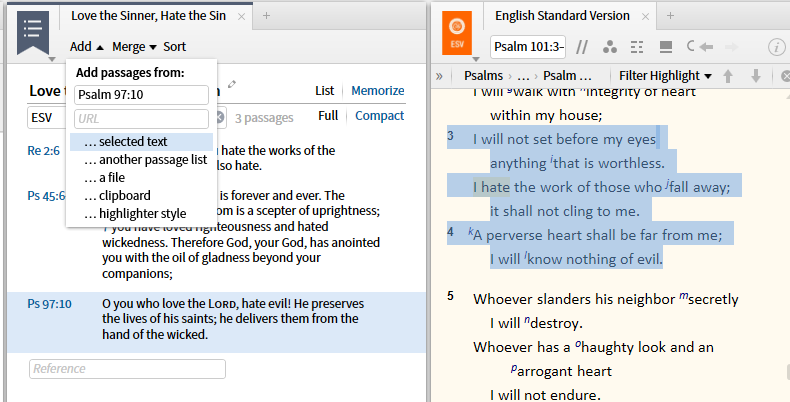This screenshot has height=402, width=790.
Task: Choose '… another passage list' option
Action: 141,160
